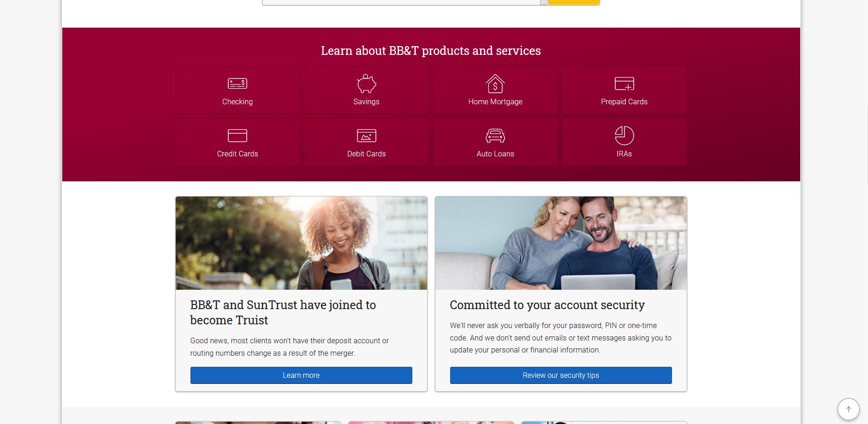Click the back-to-top arrow button

point(848,409)
